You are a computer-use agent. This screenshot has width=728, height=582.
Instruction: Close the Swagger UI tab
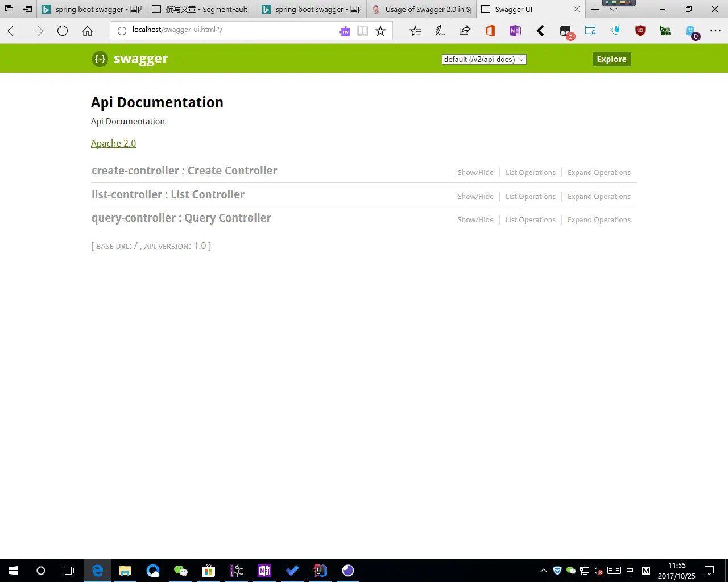click(x=576, y=9)
